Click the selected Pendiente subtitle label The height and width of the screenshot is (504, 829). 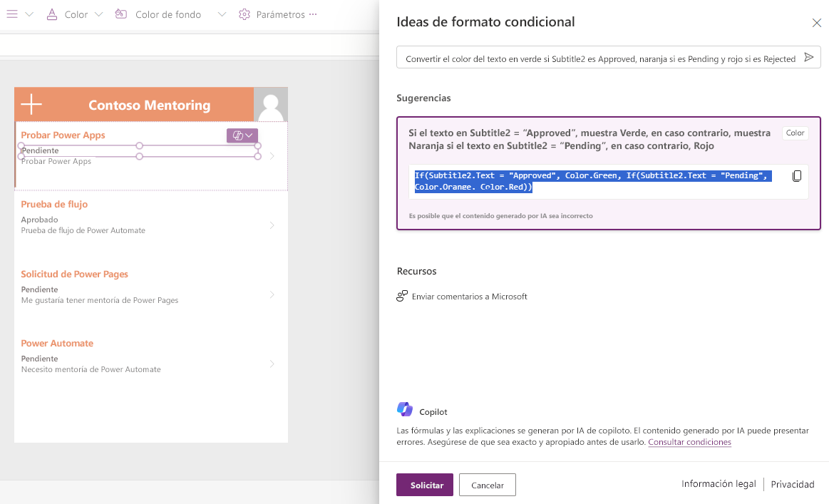coord(40,150)
